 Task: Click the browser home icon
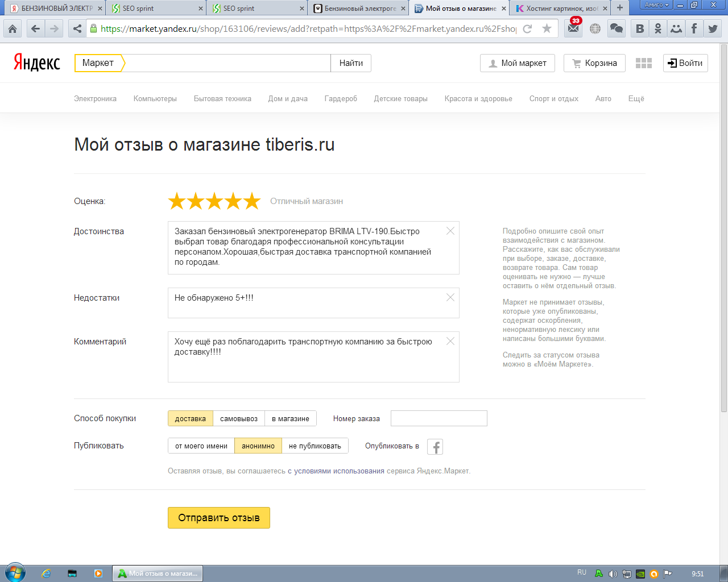13,28
